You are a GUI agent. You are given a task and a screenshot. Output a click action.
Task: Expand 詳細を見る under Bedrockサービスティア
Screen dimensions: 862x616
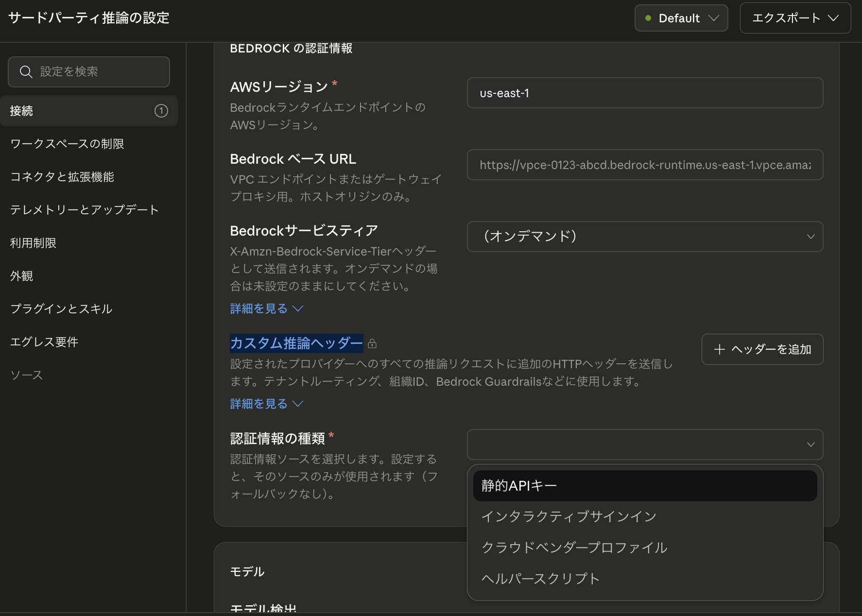tap(267, 309)
